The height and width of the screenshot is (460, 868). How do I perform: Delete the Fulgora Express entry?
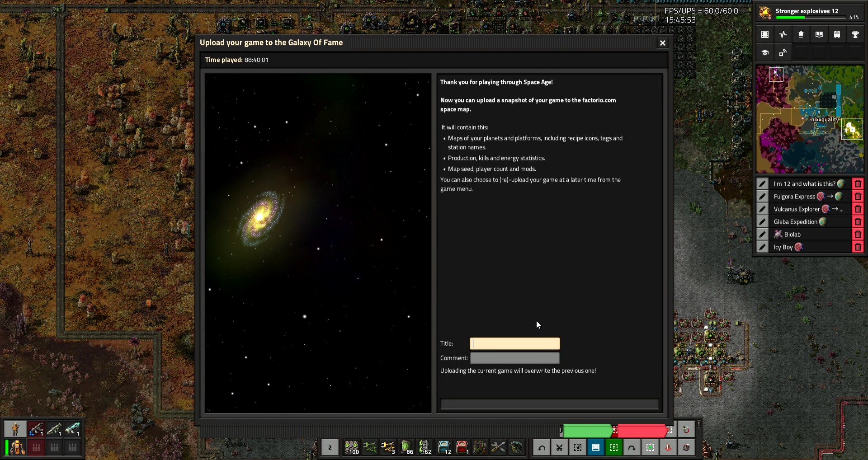coord(858,197)
